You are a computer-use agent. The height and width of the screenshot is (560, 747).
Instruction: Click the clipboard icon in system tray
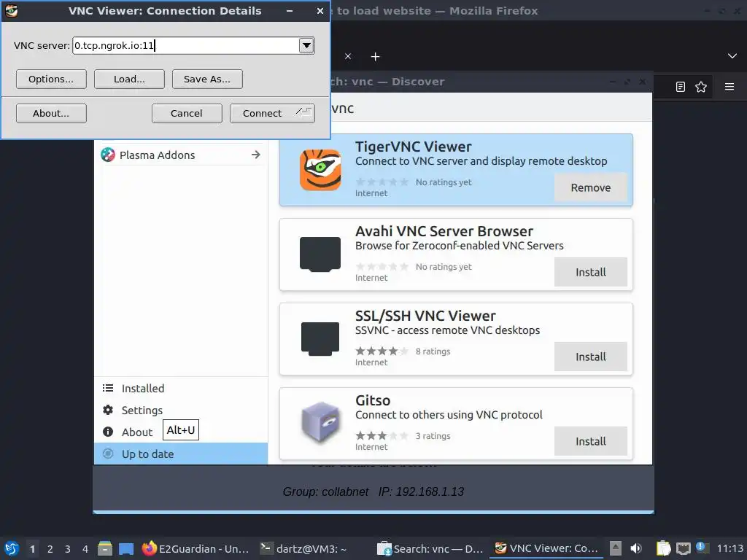pyautogui.click(x=663, y=549)
